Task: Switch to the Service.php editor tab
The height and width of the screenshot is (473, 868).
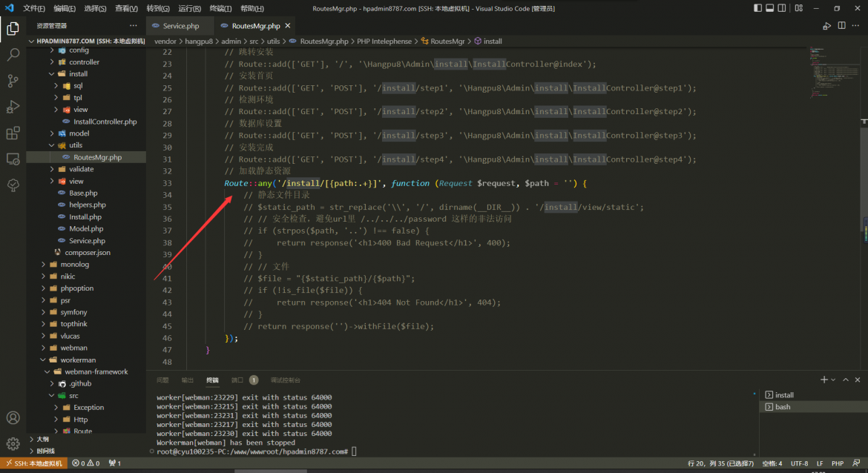Action: (x=180, y=26)
